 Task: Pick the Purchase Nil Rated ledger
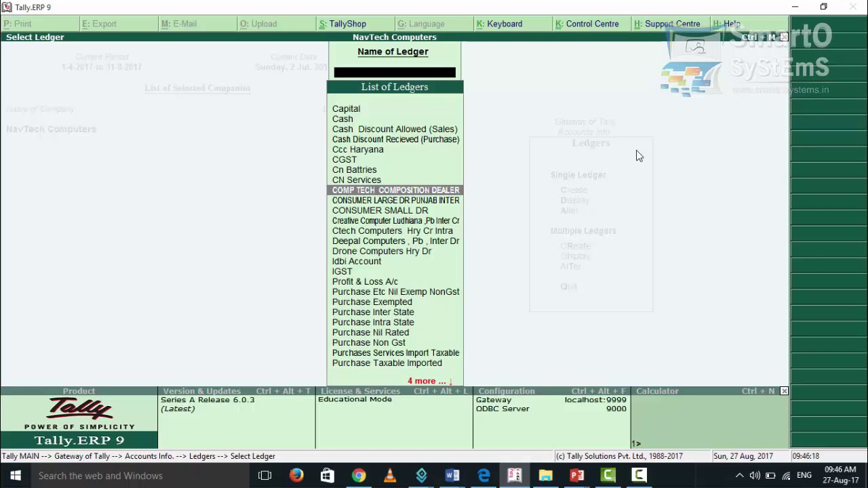(370, 332)
